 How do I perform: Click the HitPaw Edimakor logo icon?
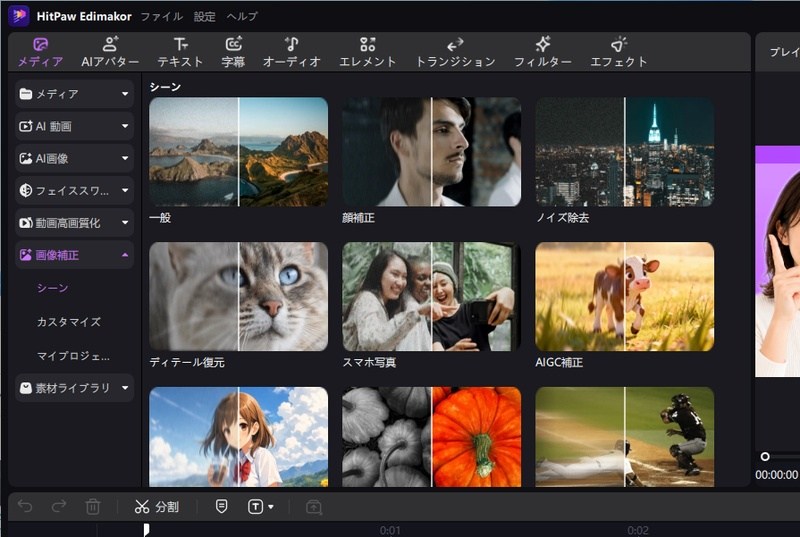point(19,16)
